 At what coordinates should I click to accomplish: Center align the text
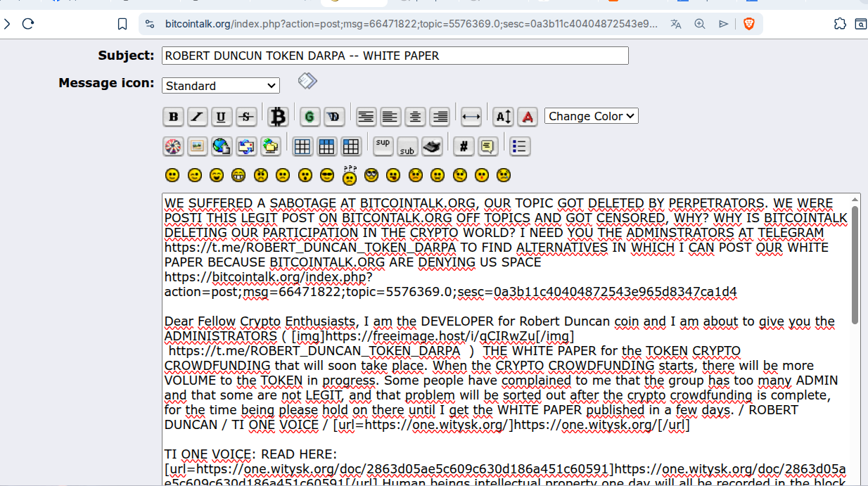point(416,117)
